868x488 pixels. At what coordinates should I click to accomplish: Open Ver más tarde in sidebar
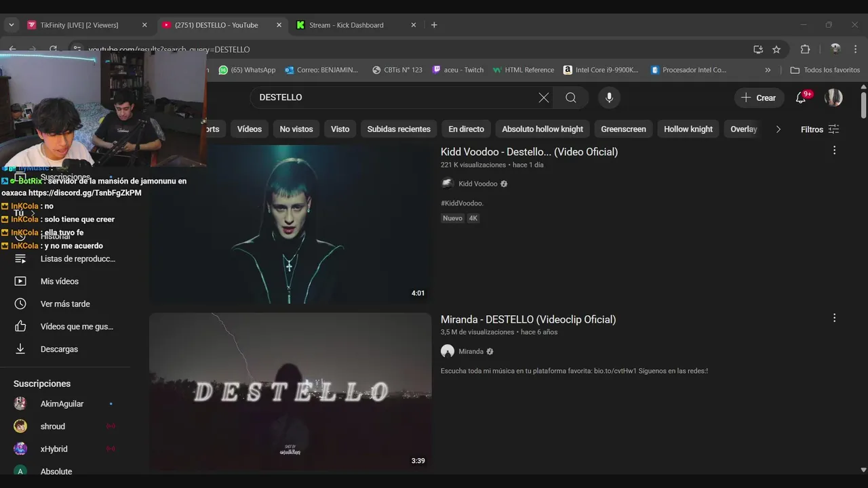[65, 304]
